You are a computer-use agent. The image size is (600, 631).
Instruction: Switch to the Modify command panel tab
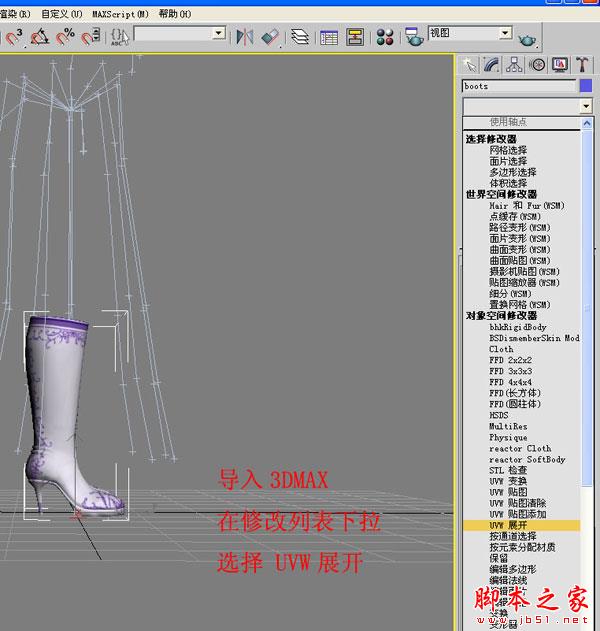pyautogui.click(x=492, y=65)
